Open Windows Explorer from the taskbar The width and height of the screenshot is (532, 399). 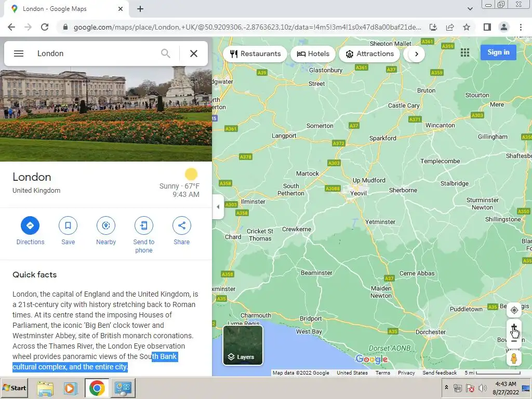[45, 389]
